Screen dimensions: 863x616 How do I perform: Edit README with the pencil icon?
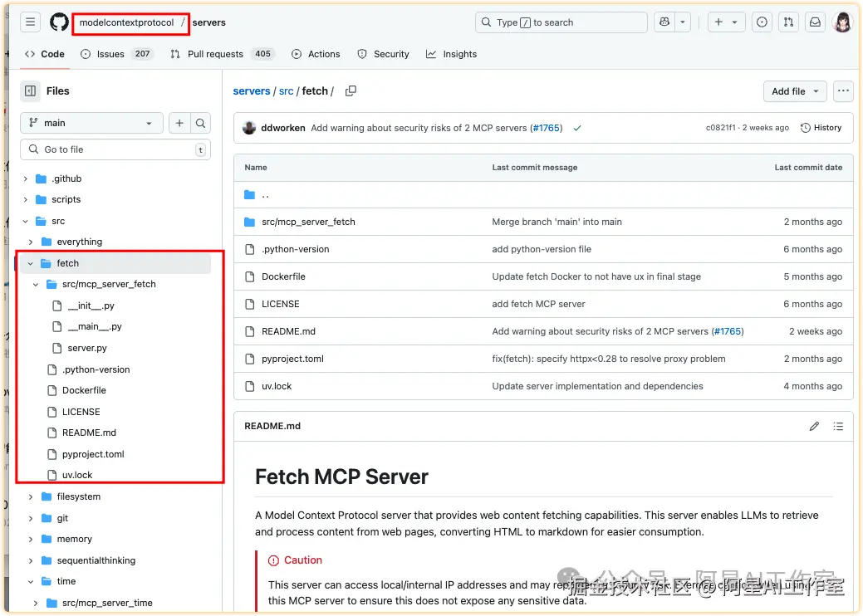pyautogui.click(x=814, y=426)
